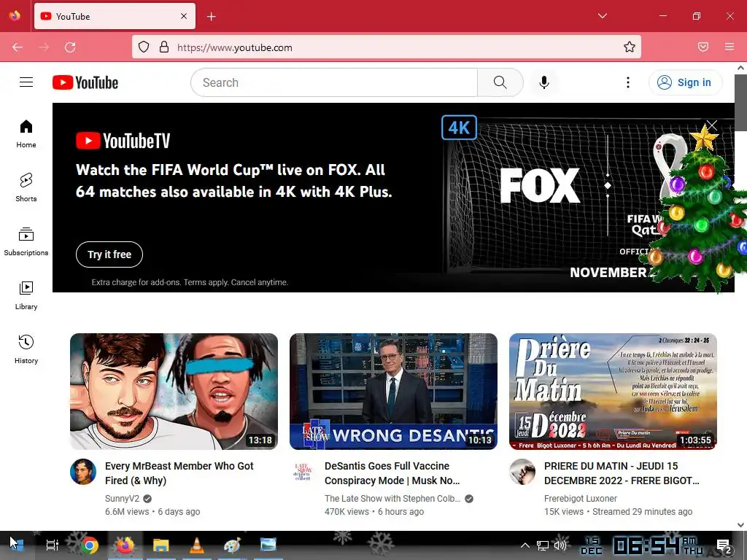Screen dimensions: 747x560
Task: Click page scrollbar up arrow
Action: 741,68
